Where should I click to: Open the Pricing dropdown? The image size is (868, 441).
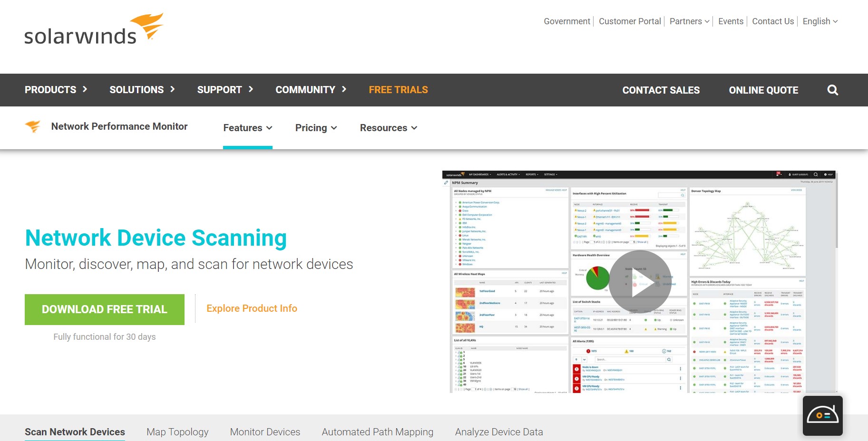316,128
